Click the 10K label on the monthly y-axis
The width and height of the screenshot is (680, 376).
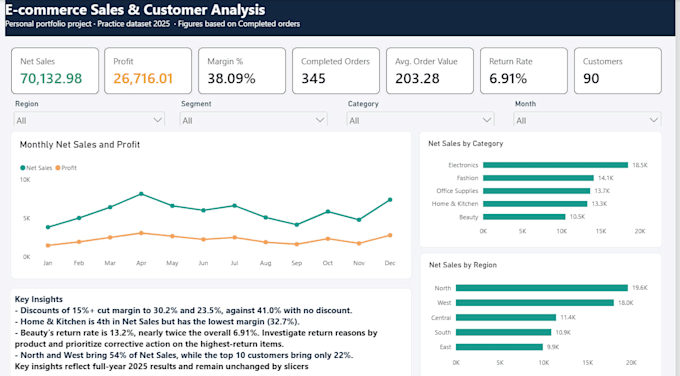point(25,180)
